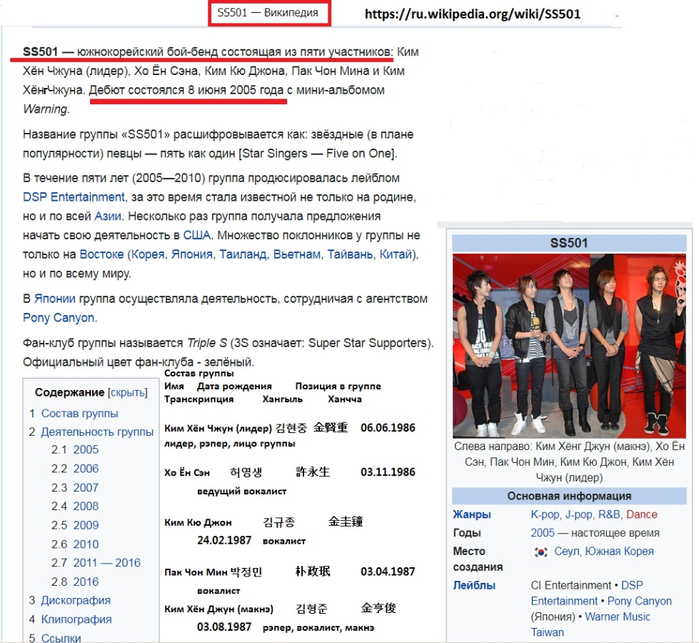Select the name Хо Ён Сэн in the table
Image resolution: width=699 pixels, height=643 pixels.
click(187, 473)
